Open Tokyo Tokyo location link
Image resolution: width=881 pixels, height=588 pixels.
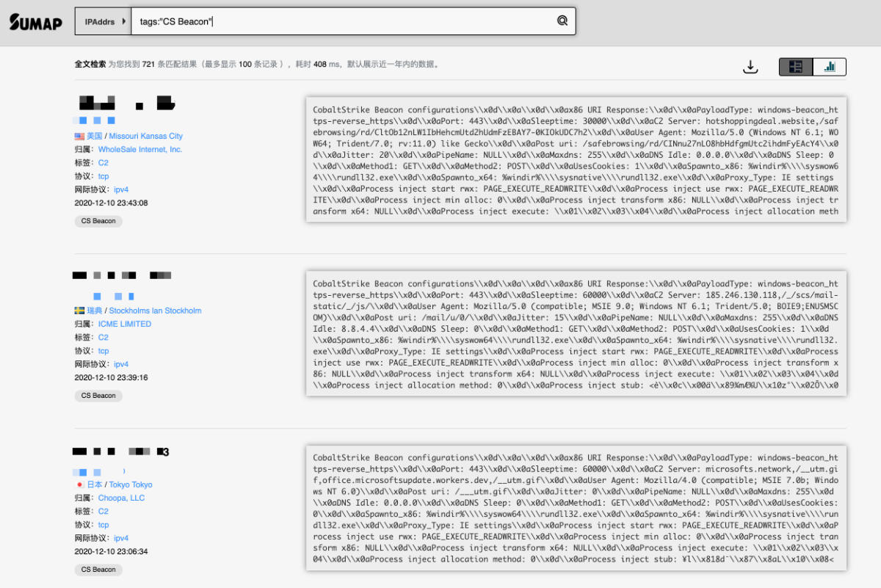131,485
